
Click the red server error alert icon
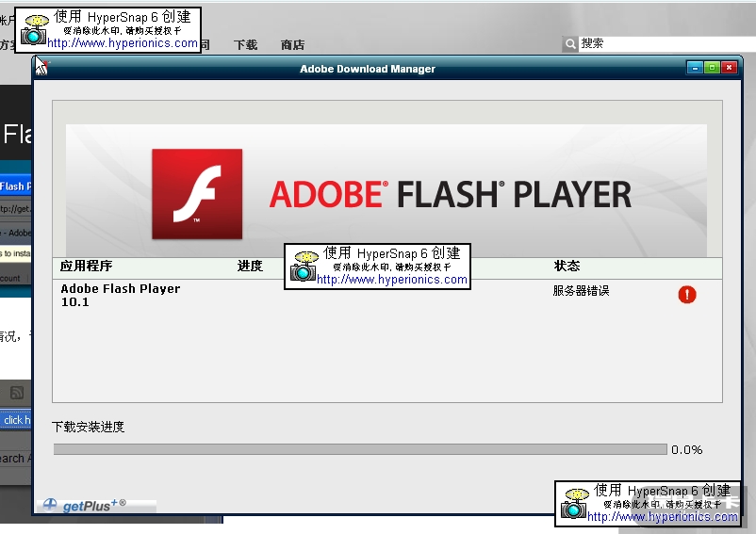point(687,294)
